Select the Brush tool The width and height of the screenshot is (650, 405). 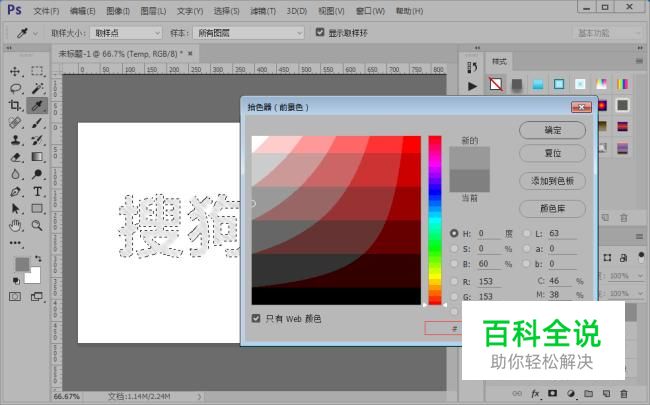point(37,123)
